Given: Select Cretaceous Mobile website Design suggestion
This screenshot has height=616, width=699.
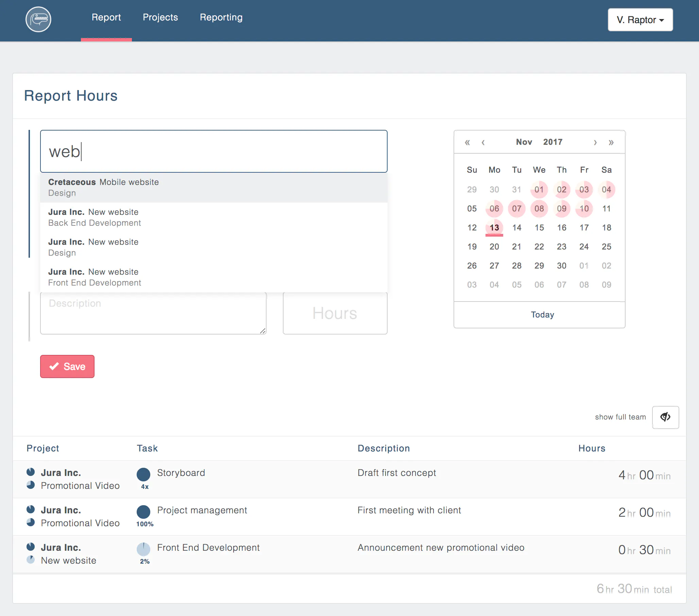Looking at the screenshot, I should pyautogui.click(x=214, y=187).
